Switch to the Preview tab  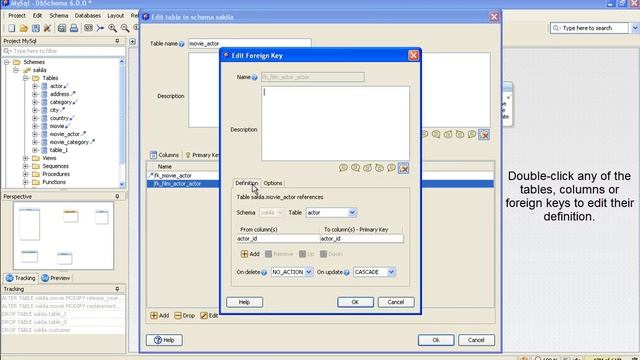(x=56, y=278)
